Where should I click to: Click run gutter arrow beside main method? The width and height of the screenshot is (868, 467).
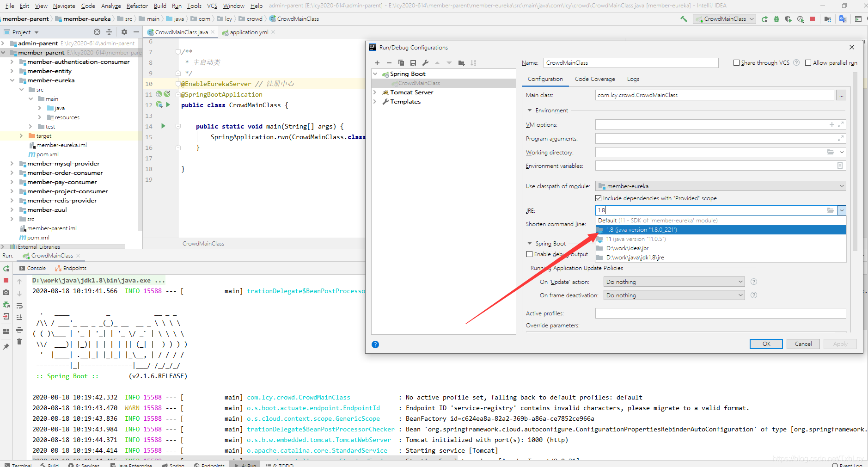click(x=163, y=126)
